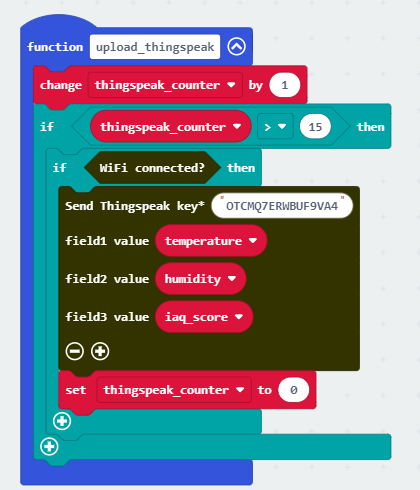The image size is (420, 490).
Task: Open thingspeak_counter dropdown in set block
Action: tap(174, 390)
